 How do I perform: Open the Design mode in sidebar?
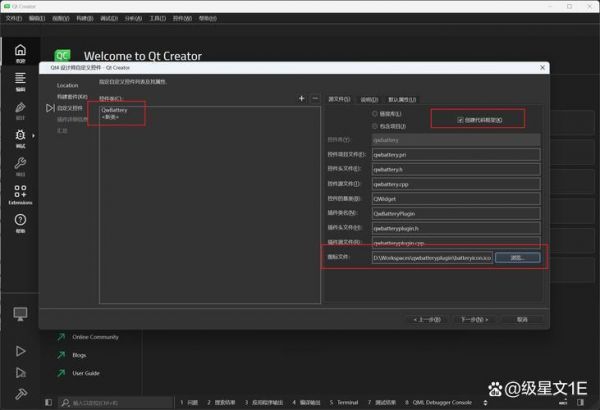pos(20,110)
